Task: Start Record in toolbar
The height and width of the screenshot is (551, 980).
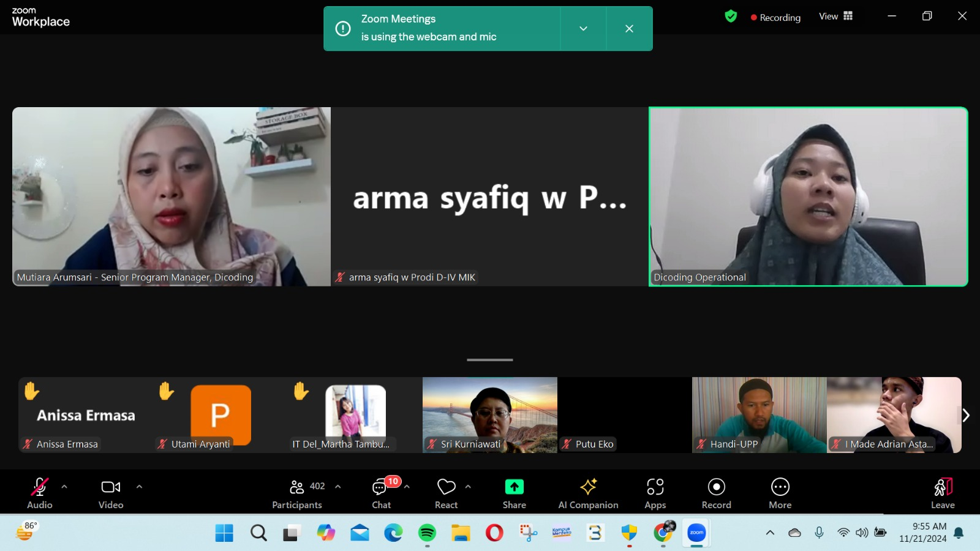Action: coord(717,493)
